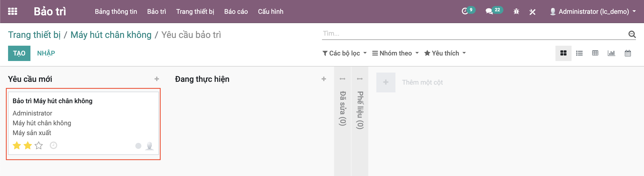Open the Báo cáo menu

236,12
